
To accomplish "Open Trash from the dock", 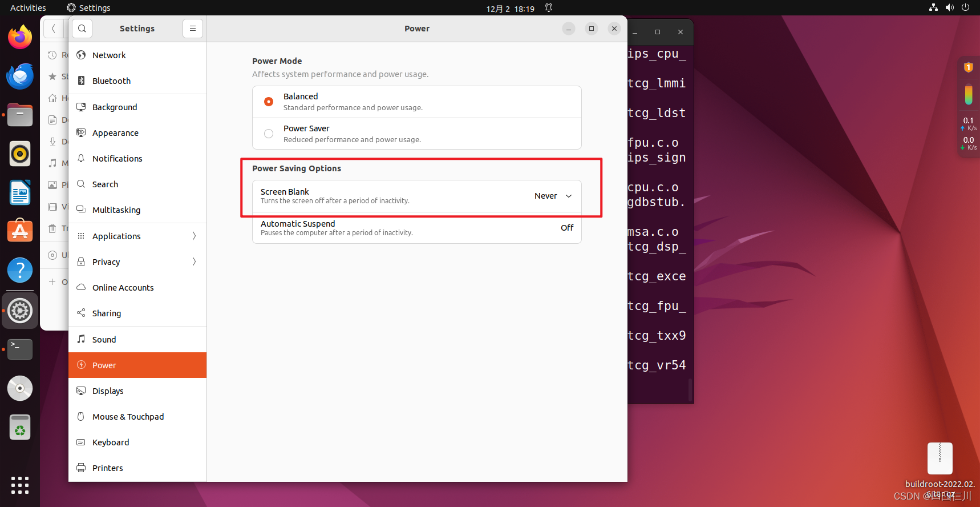I will pyautogui.click(x=20, y=427).
